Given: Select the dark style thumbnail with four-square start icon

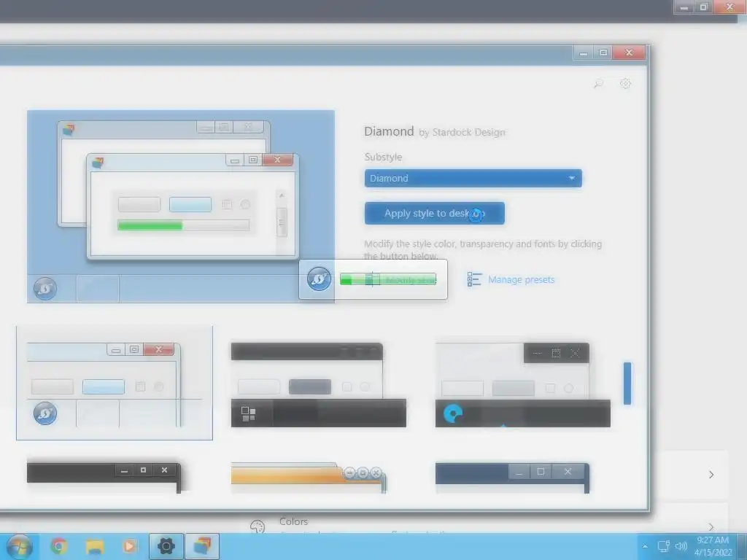Looking at the screenshot, I should [318, 385].
